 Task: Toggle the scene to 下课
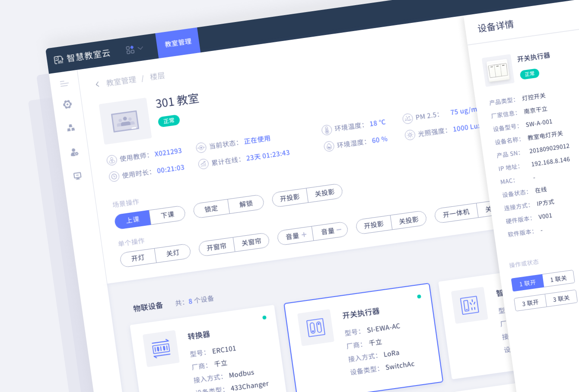pos(167,214)
